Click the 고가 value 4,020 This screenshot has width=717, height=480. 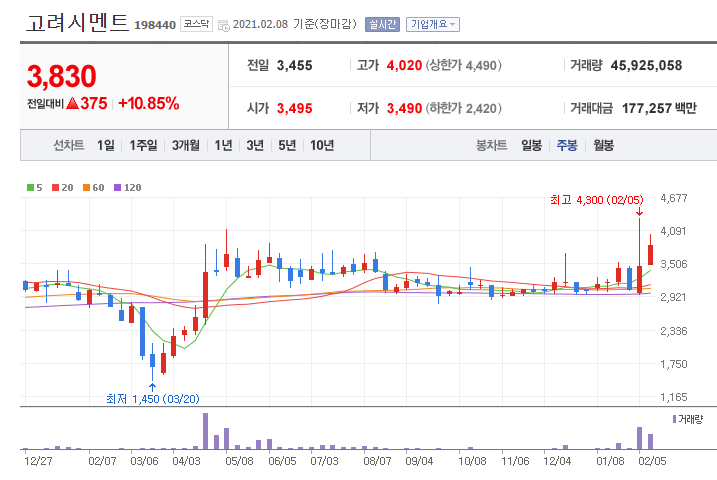click(404, 65)
